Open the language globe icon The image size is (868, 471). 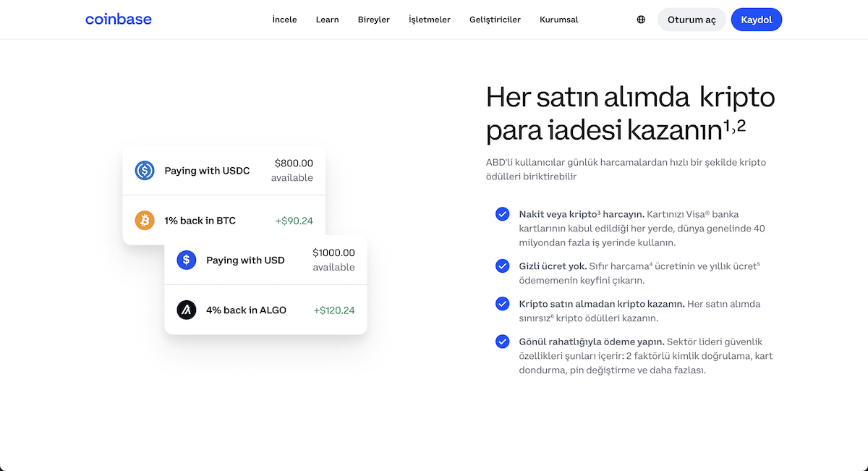(640, 20)
